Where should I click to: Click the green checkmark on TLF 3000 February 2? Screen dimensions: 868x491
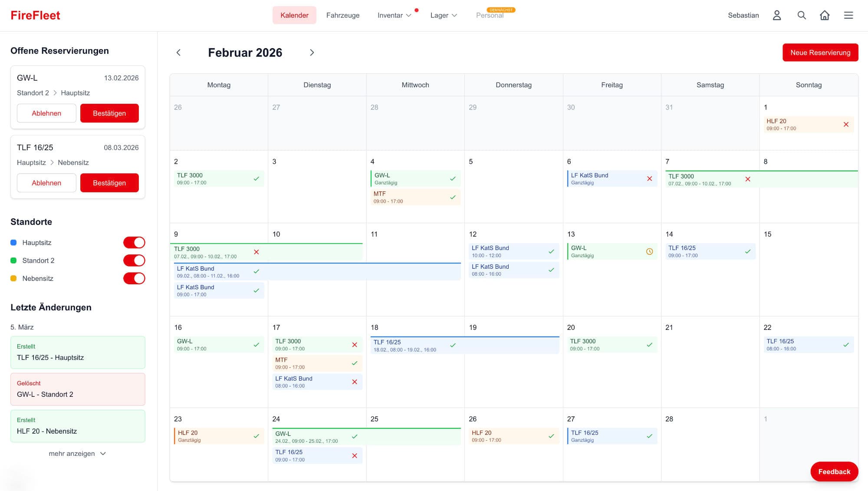[256, 178]
